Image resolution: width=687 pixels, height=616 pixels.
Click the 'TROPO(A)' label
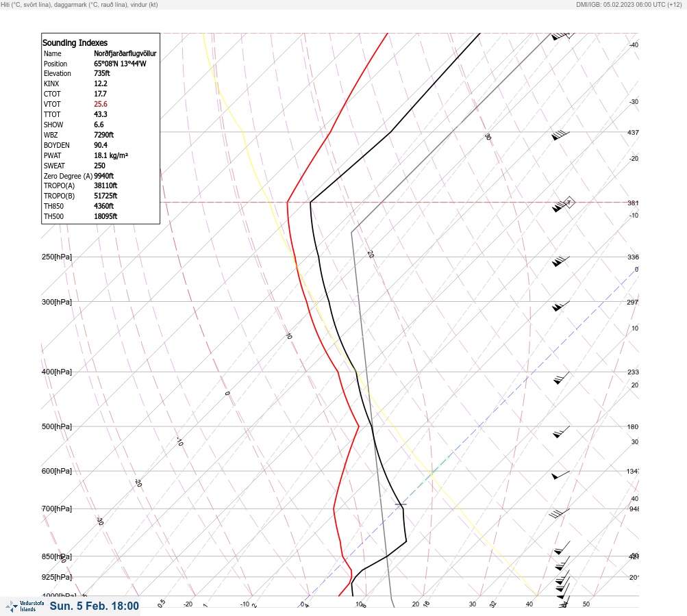click(59, 185)
